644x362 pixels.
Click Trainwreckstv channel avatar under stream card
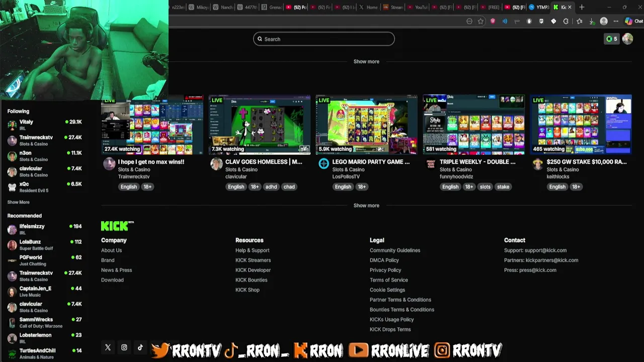109,164
